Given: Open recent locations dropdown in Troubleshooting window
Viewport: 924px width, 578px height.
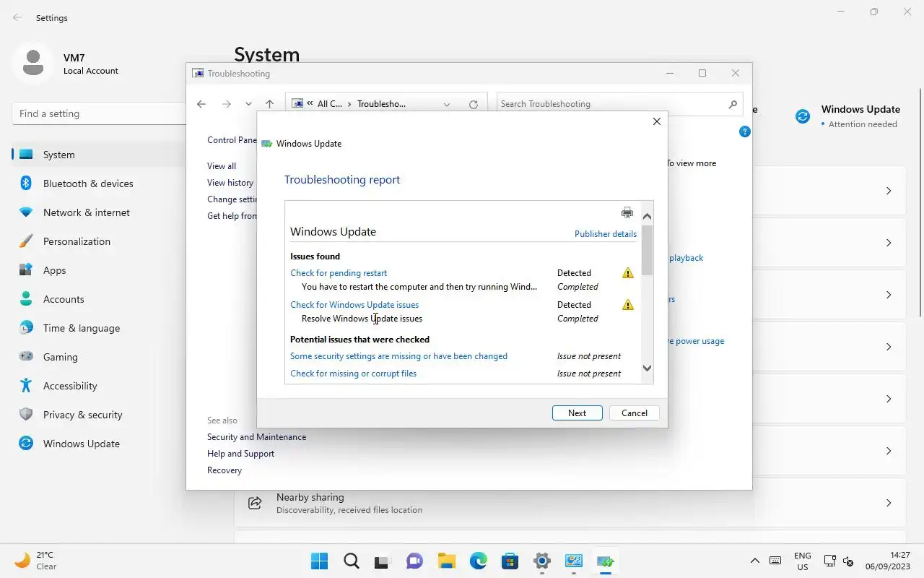Looking at the screenshot, I should [248, 104].
